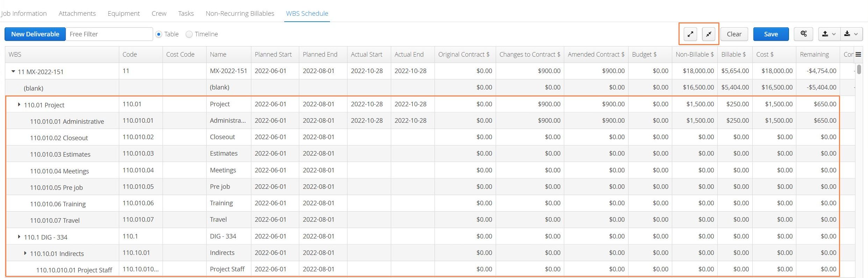Click the upload/export tray icon

(825, 34)
